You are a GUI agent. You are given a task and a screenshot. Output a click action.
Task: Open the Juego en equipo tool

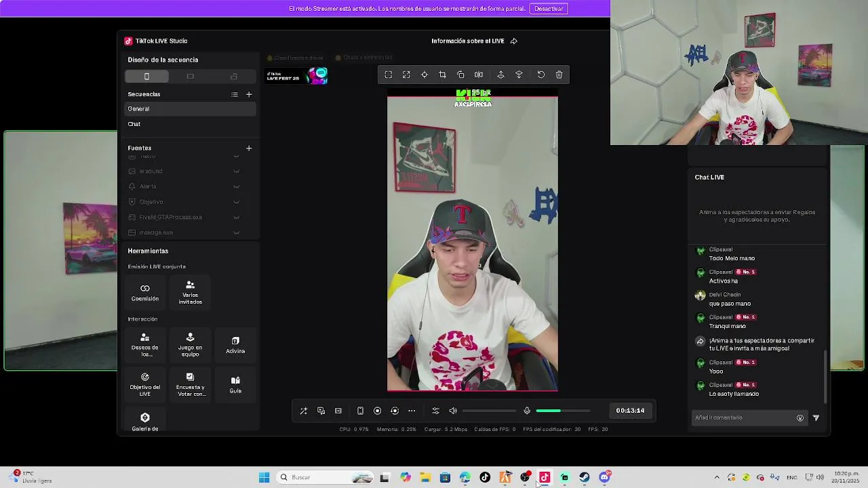[190, 345]
